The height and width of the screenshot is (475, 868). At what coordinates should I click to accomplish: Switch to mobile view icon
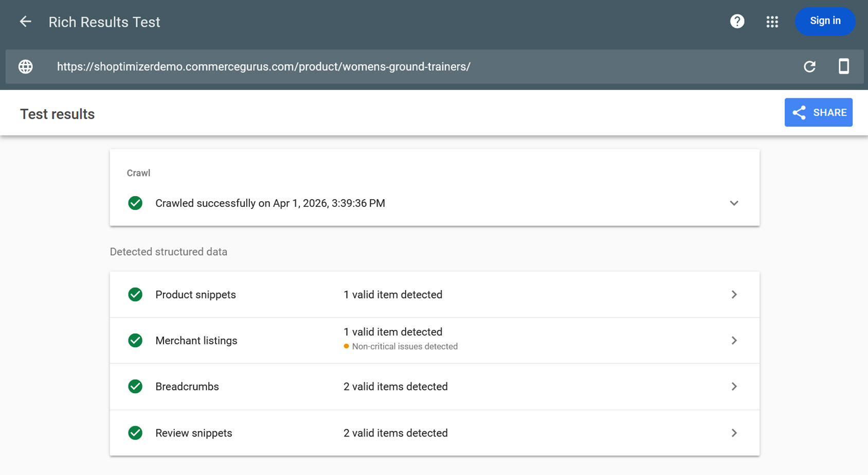coord(844,66)
